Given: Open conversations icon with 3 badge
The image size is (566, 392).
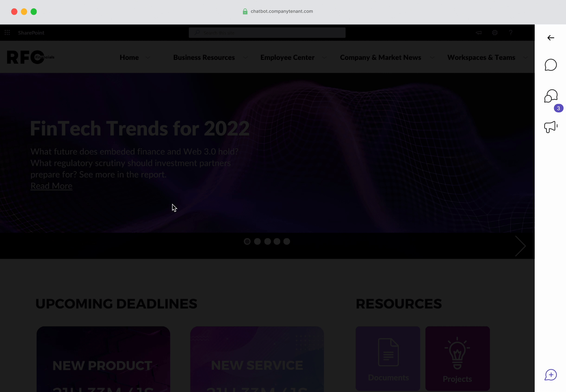Looking at the screenshot, I should pos(551,96).
